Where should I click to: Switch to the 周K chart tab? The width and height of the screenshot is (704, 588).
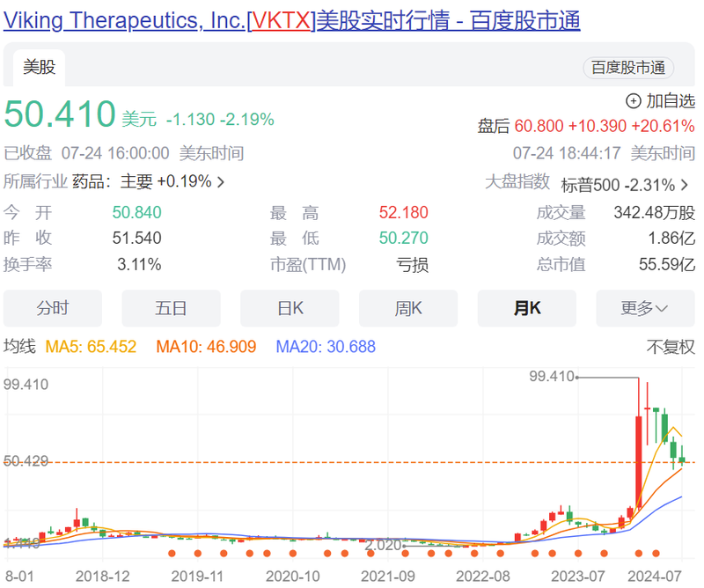pyautogui.click(x=407, y=308)
